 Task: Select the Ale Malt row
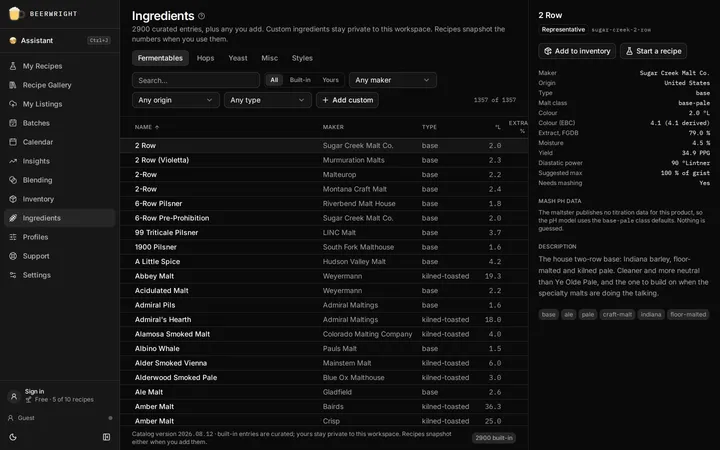point(324,392)
